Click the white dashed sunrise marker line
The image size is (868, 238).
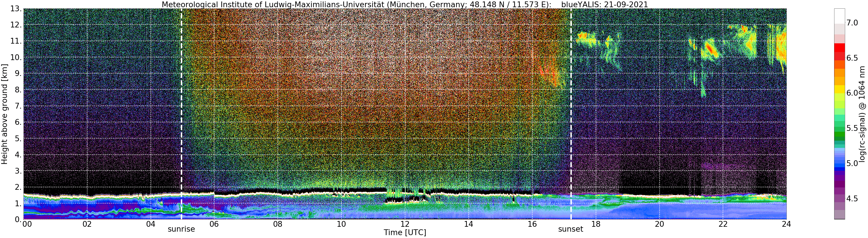coord(181,114)
